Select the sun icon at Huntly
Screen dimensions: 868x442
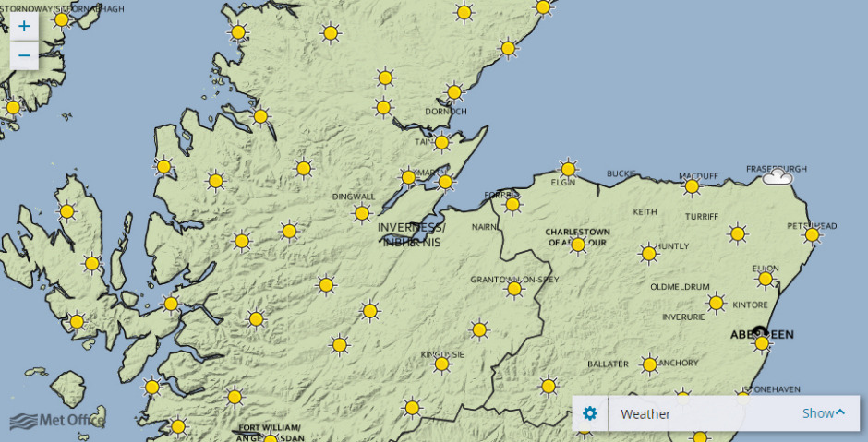[648, 253]
